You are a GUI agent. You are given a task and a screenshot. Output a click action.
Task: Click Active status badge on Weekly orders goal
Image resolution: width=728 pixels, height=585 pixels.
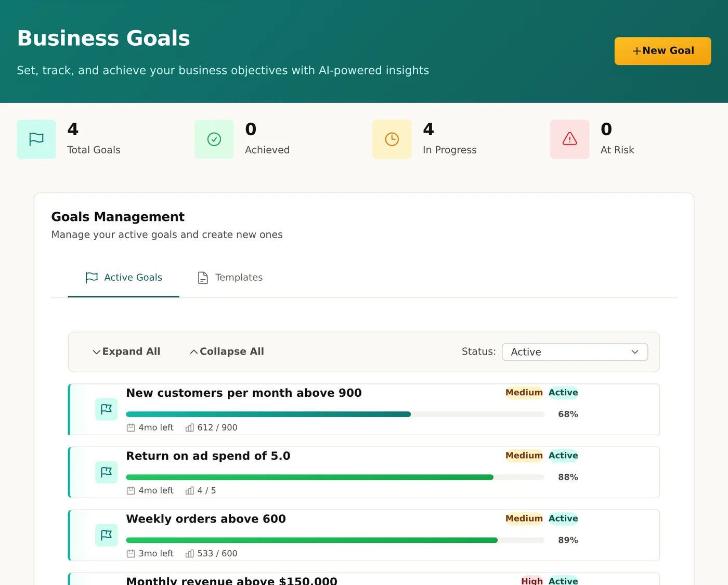pyautogui.click(x=563, y=518)
